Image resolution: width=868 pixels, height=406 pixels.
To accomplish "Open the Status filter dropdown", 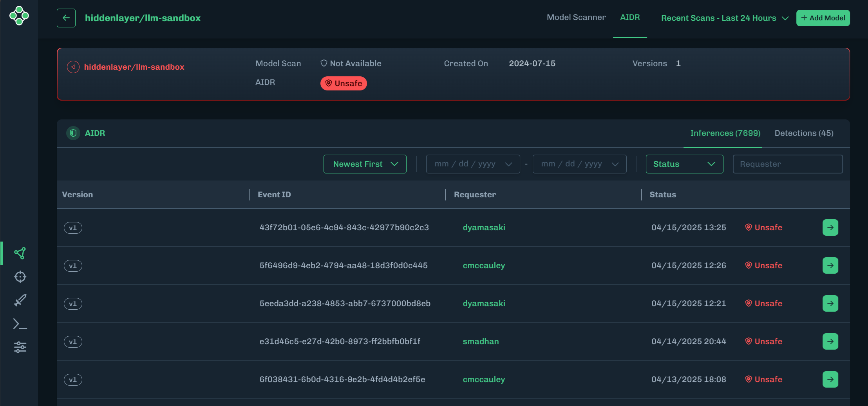I will [x=684, y=164].
